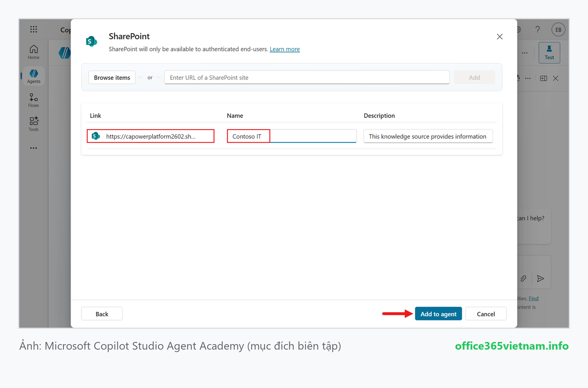Click the Back button
588x388 pixels.
click(102, 314)
